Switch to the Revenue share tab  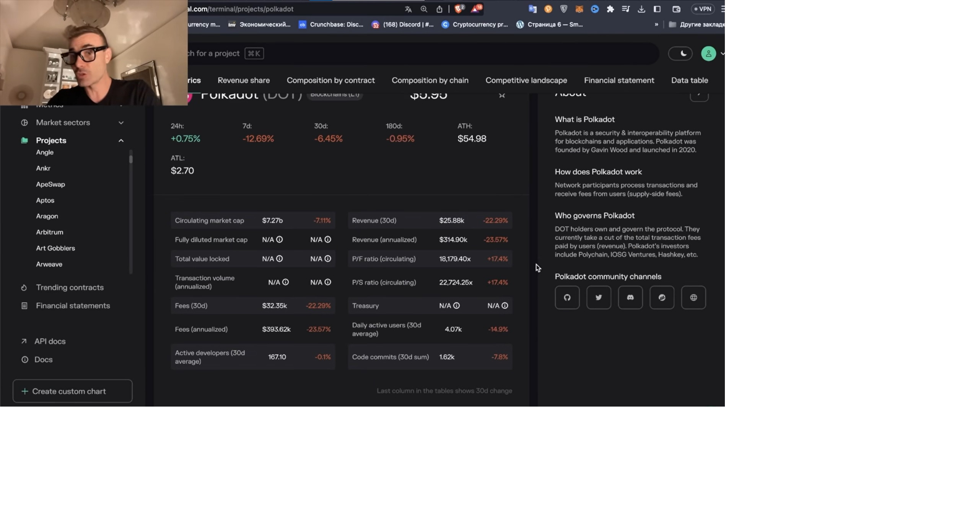click(x=244, y=80)
